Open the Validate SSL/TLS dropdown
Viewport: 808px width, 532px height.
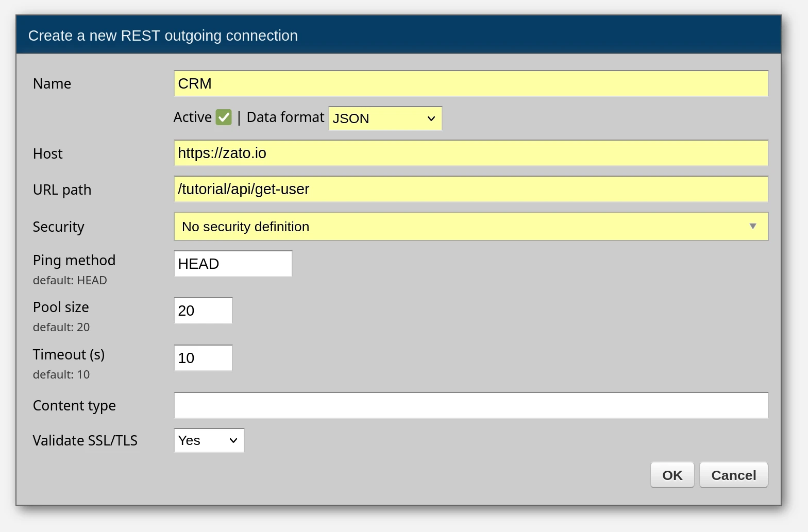(x=209, y=440)
